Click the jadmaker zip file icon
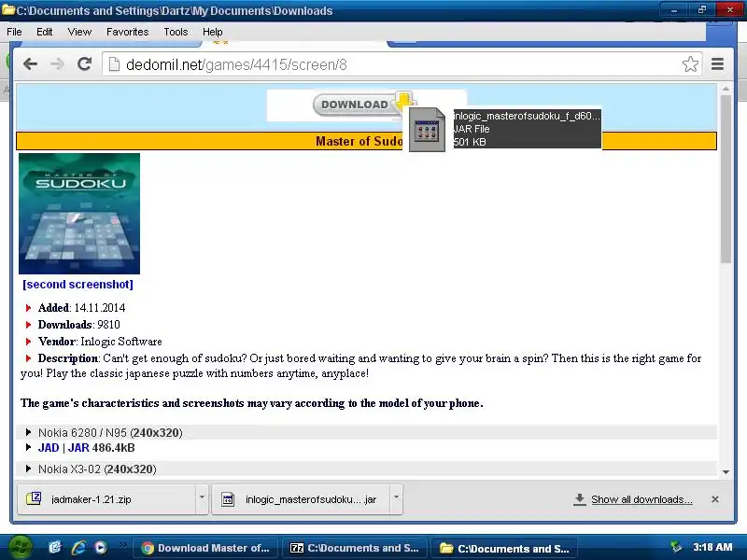 34,498
